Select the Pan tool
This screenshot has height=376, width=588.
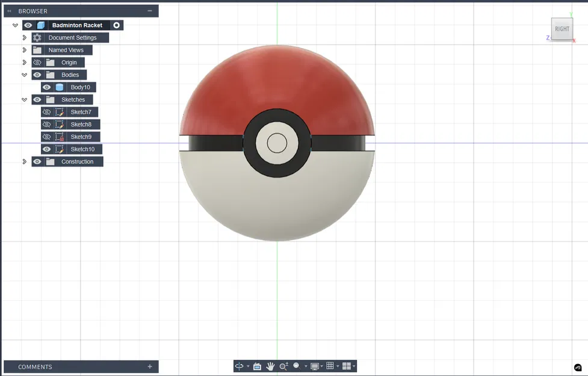[270, 366]
